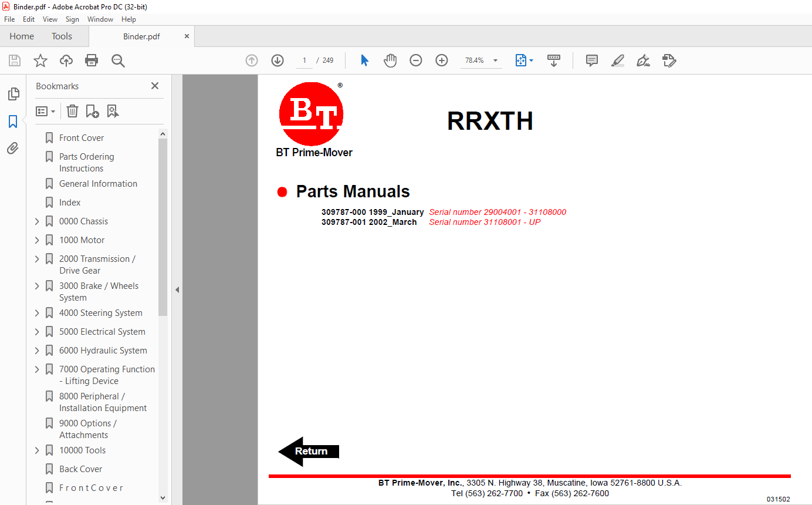812x505 pixels.
Task: Jump to the Index bookmark
Action: pos(70,203)
